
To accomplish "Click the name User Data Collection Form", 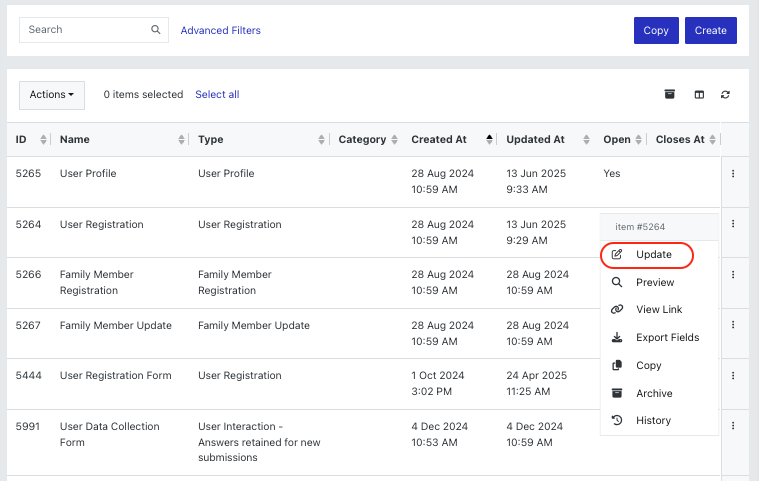I will pyautogui.click(x=109, y=434).
